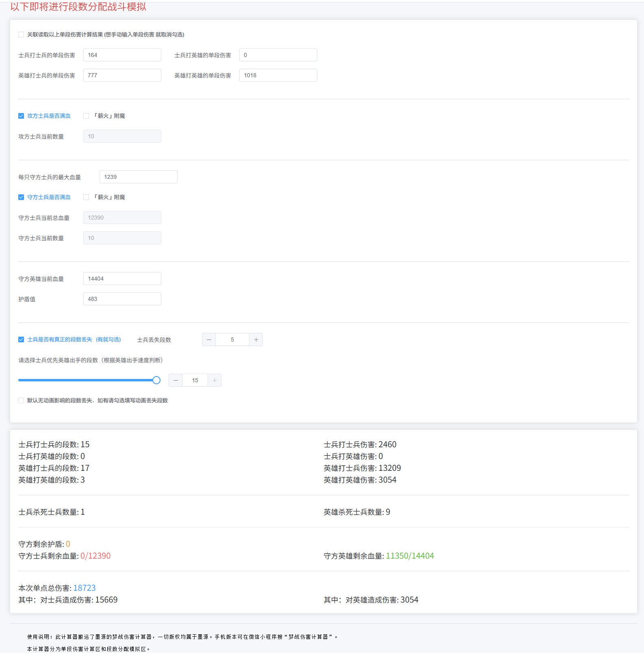
Task: Click 英雄打士兵的段数: 17 result
Action: (54, 468)
